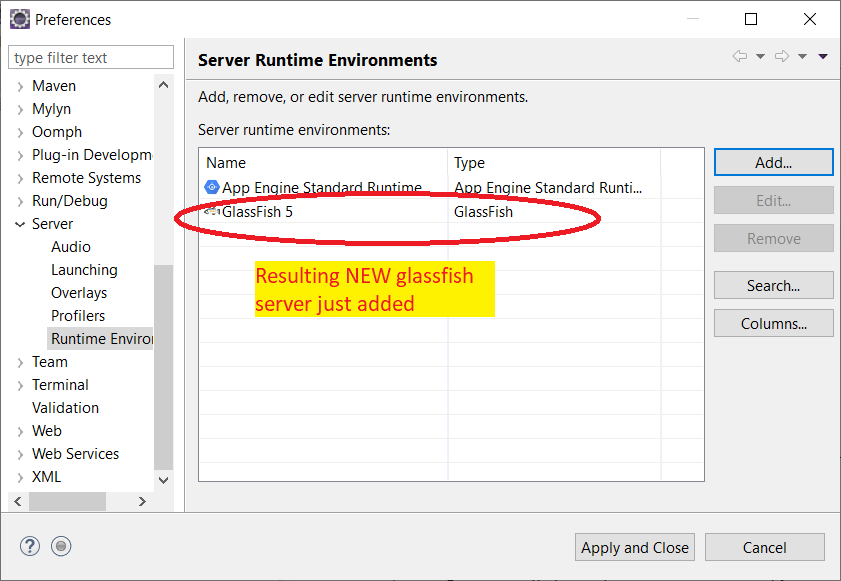This screenshot has width=841, height=581.
Task: Expand the Web Services tree node
Action: pos(20,454)
